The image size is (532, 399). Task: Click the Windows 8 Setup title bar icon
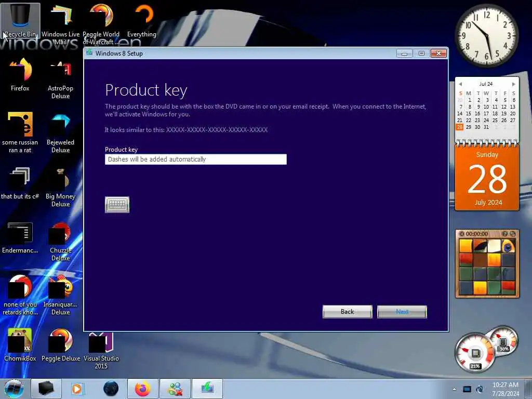pos(89,52)
